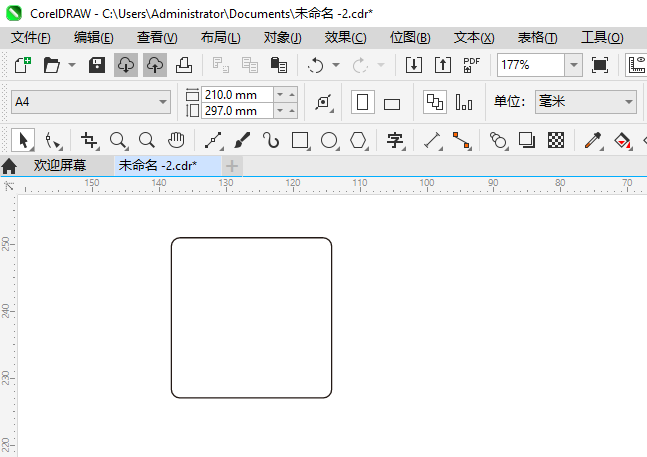The width and height of the screenshot is (647, 457).
Task: Toggle the rulers display icon
Action: (636, 65)
